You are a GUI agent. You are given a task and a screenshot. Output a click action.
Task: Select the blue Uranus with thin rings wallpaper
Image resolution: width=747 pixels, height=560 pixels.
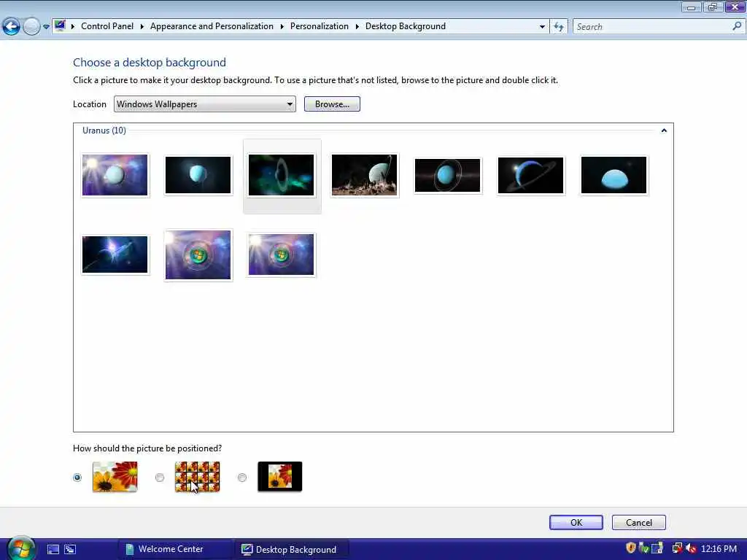click(448, 175)
